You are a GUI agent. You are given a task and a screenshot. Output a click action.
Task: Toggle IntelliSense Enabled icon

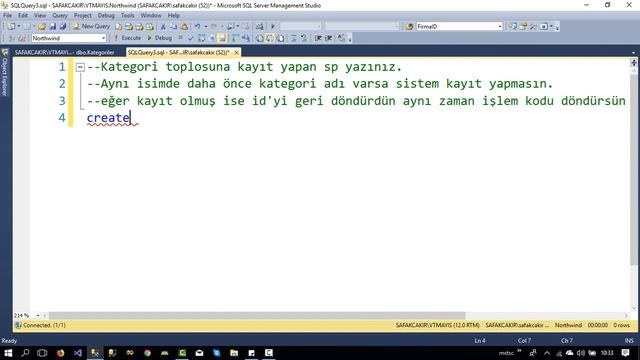point(222,38)
